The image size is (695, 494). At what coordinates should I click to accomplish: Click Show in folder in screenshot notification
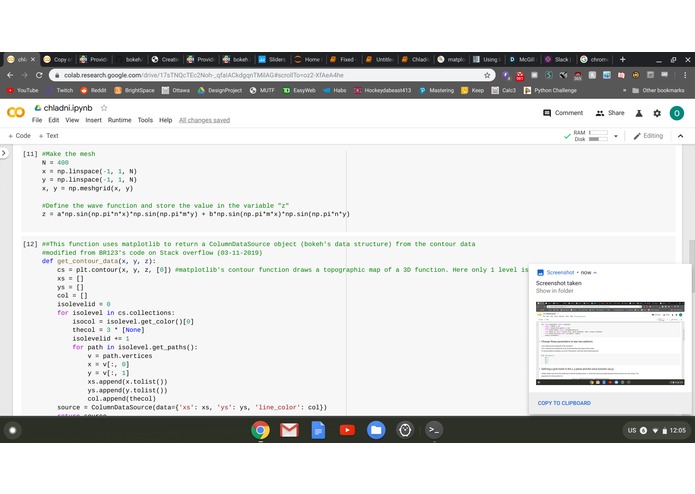(x=554, y=291)
